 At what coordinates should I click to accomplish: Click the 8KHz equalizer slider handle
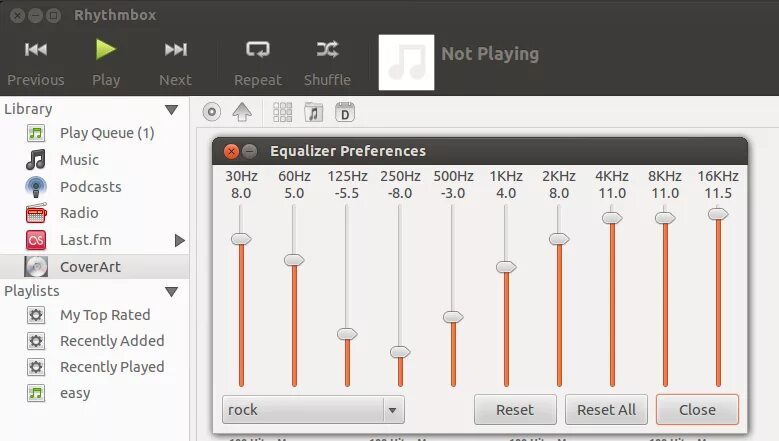click(x=665, y=218)
